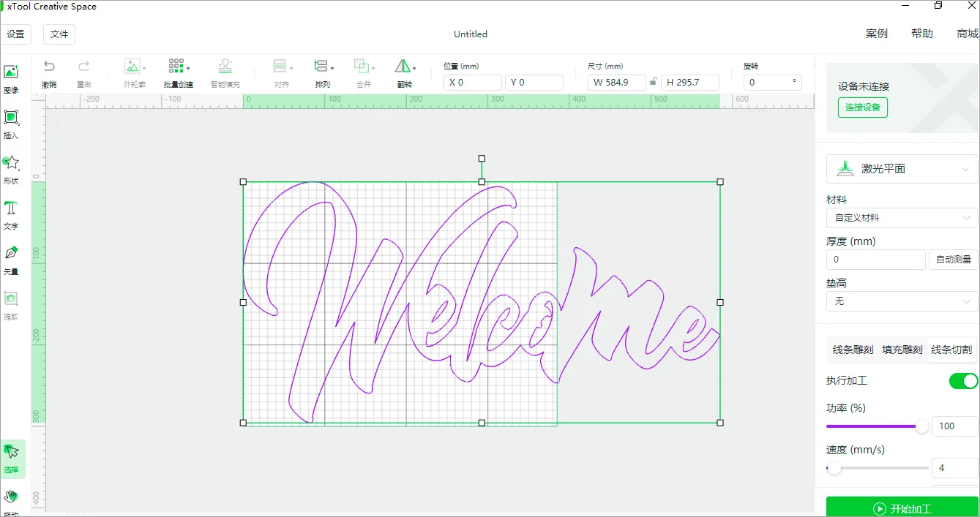Expand the 排列 dropdown arrow
This screenshot has height=517, width=980.
click(332, 68)
